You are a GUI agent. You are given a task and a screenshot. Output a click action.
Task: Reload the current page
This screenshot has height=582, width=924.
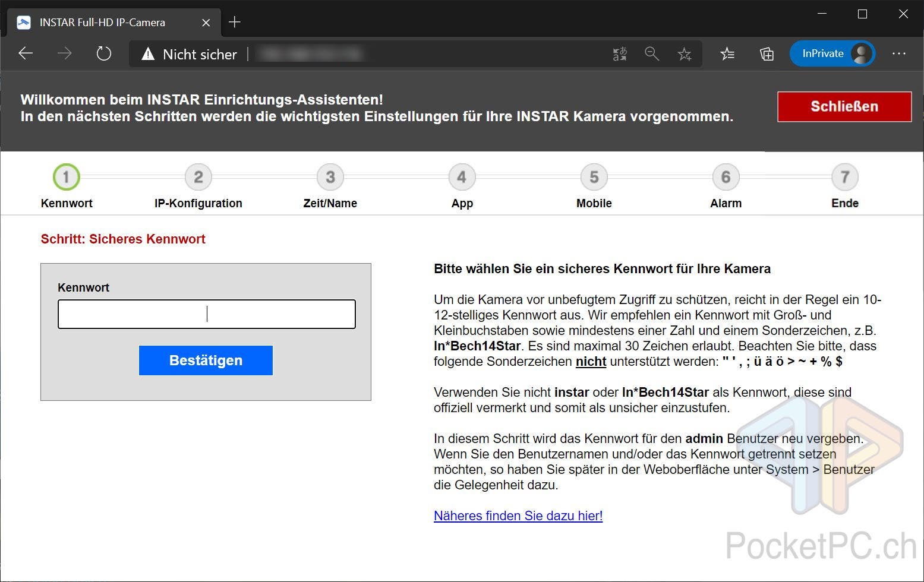tap(104, 53)
